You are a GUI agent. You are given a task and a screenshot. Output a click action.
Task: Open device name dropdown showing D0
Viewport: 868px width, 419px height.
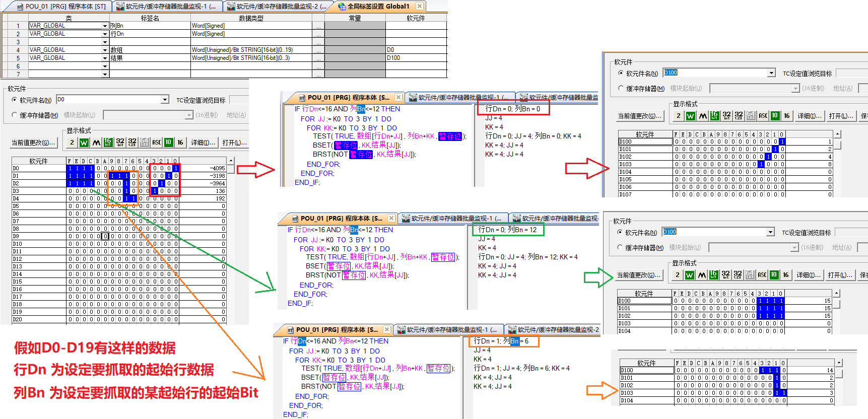(165, 100)
